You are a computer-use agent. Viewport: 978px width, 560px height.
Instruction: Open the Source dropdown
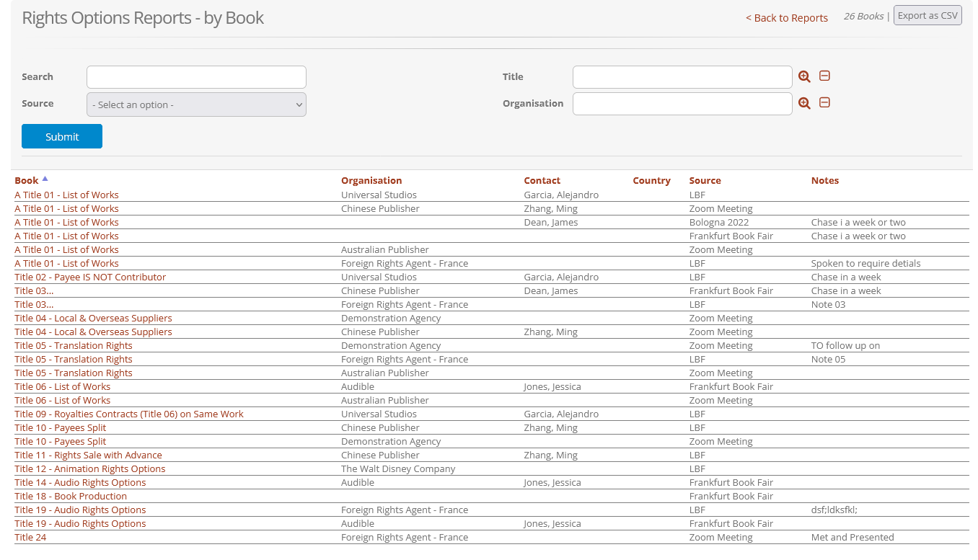coord(196,105)
